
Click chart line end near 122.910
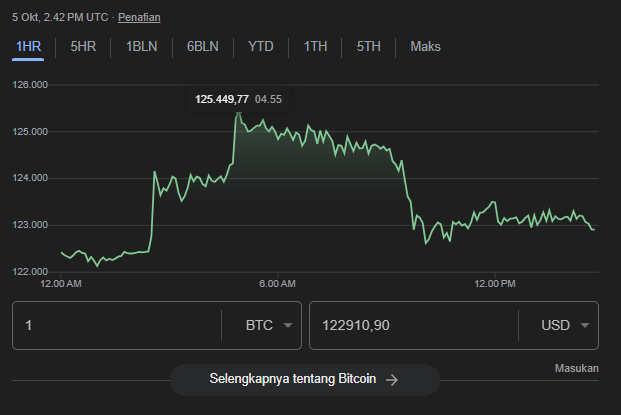pos(594,229)
